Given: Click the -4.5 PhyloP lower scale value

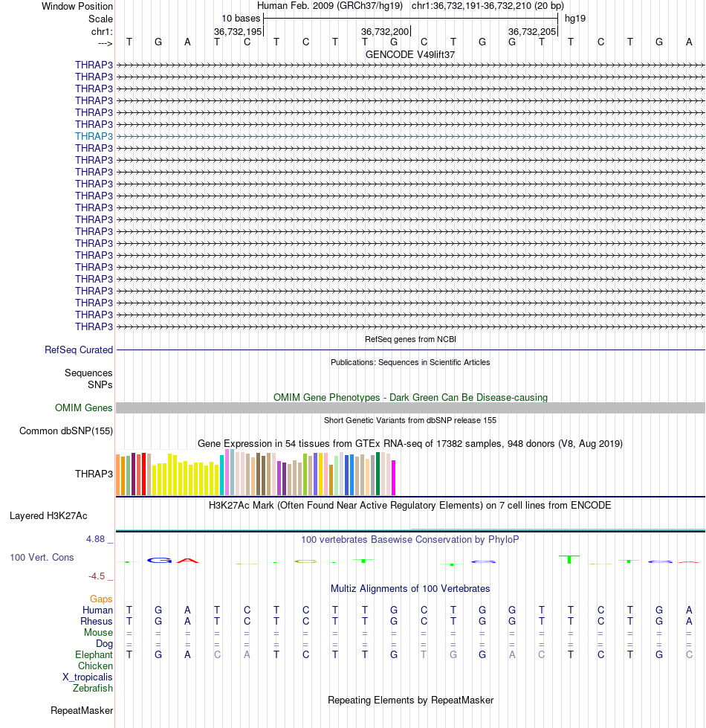Looking at the screenshot, I should [x=97, y=576].
